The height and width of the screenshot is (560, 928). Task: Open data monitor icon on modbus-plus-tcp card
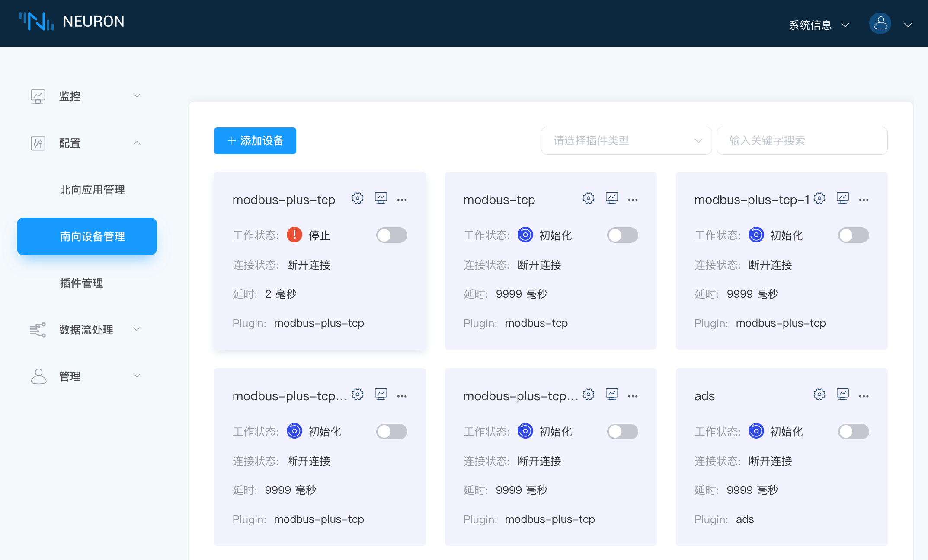pyautogui.click(x=381, y=198)
